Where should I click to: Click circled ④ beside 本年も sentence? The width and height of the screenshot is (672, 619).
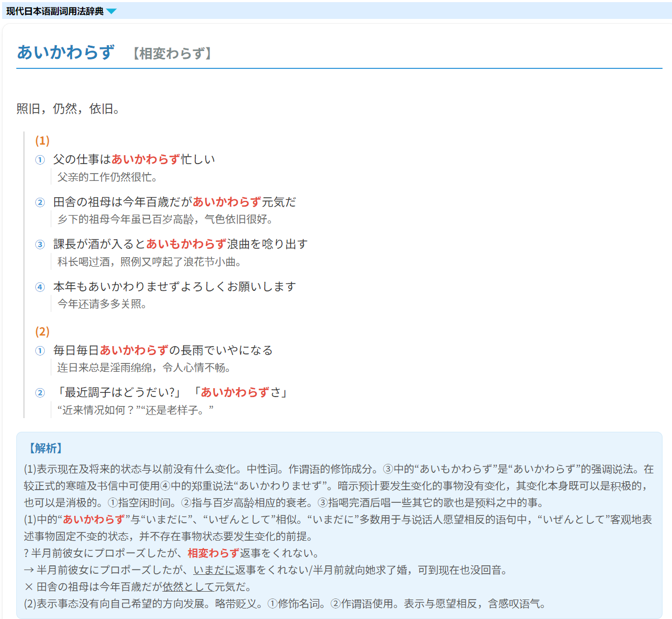(x=40, y=287)
